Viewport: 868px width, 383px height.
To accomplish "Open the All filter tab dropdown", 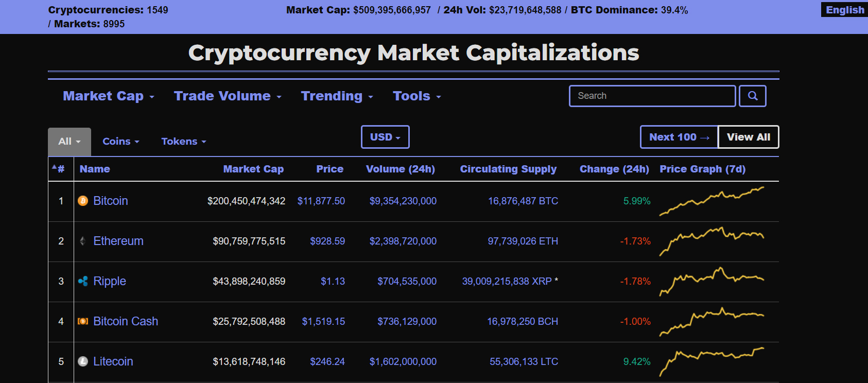I will pos(70,142).
